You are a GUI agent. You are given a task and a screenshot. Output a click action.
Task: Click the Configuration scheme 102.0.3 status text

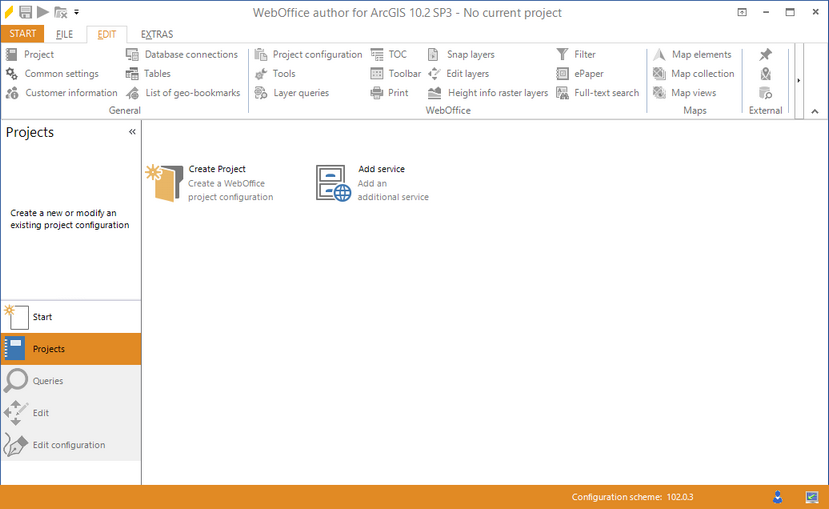point(632,497)
